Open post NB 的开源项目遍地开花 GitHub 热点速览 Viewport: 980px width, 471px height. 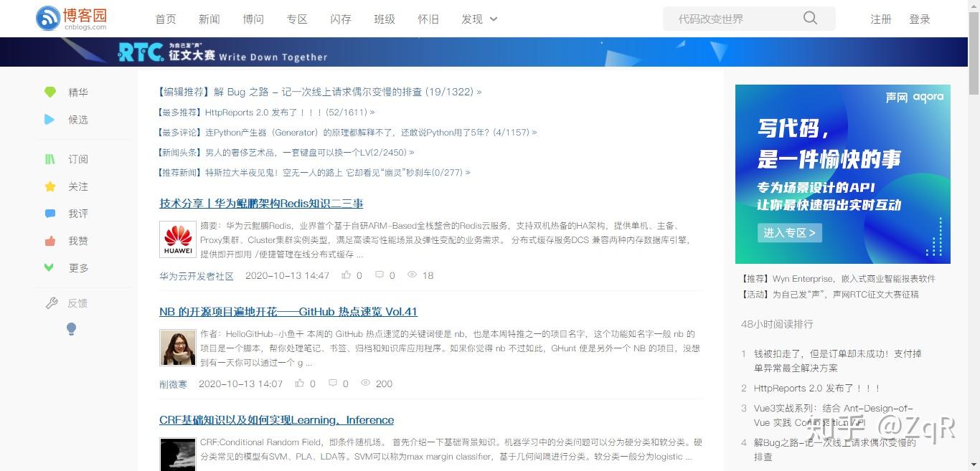tap(288, 311)
